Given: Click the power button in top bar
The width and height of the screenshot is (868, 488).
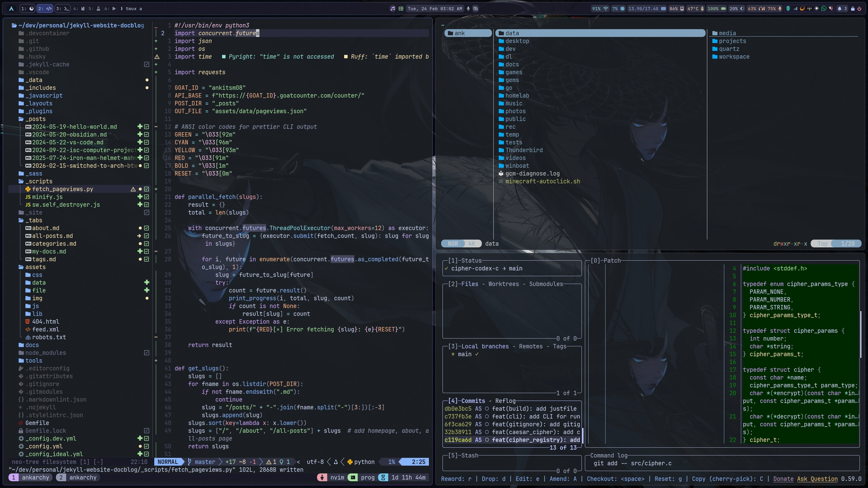Looking at the screenshot, I should point(859,8).
